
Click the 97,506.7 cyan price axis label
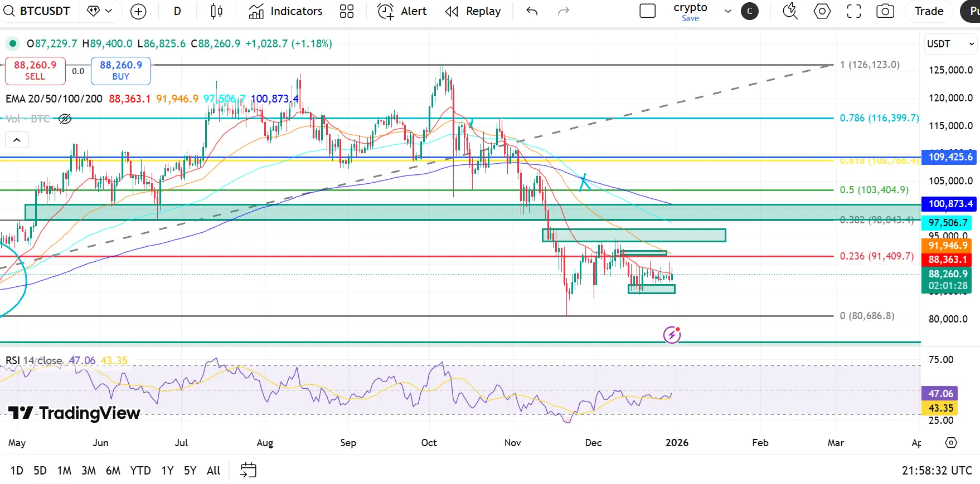[948, 223]
